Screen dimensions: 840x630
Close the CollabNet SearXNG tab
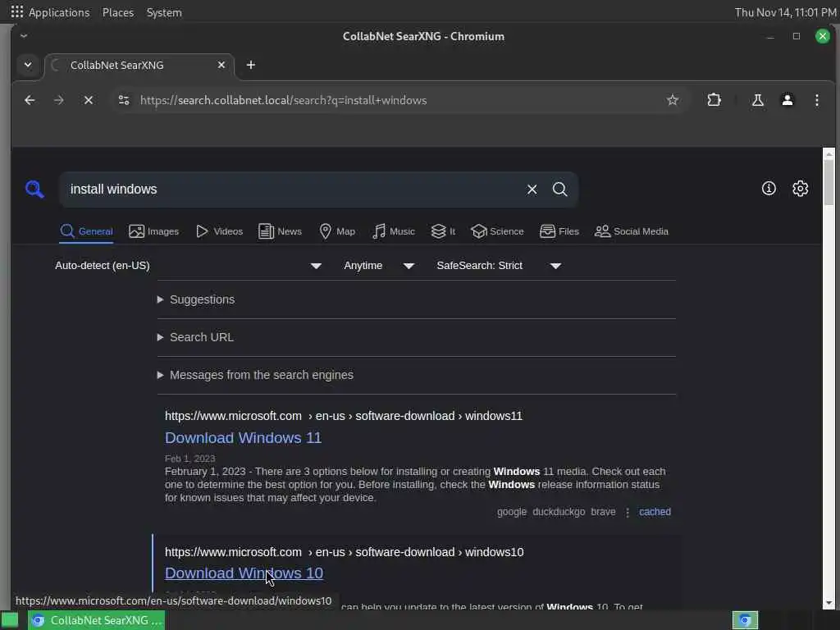[221, 65]
